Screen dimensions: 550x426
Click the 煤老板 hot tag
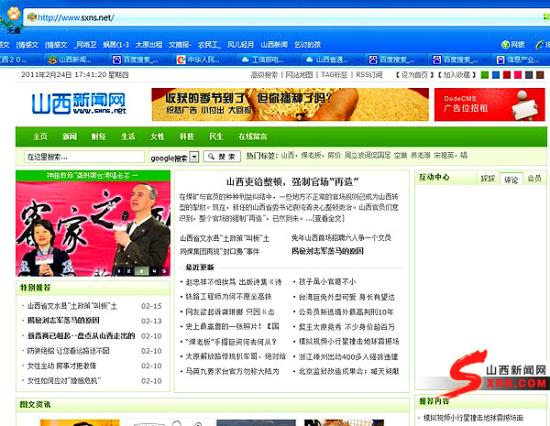[311, 155]
